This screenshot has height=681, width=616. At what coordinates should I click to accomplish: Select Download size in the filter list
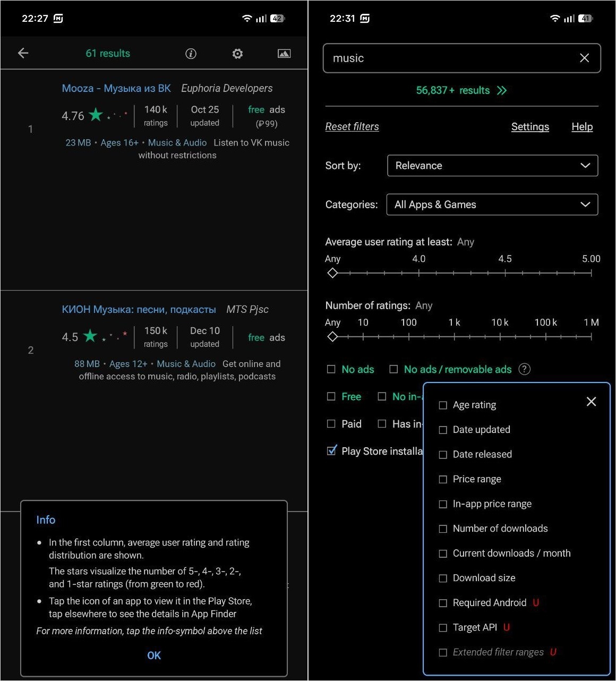[x=443, y=578]
